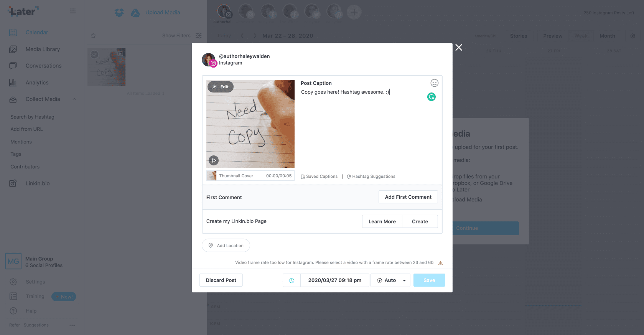
Task: Click Learn More about Linkin.bio
Action: [382, 221]
